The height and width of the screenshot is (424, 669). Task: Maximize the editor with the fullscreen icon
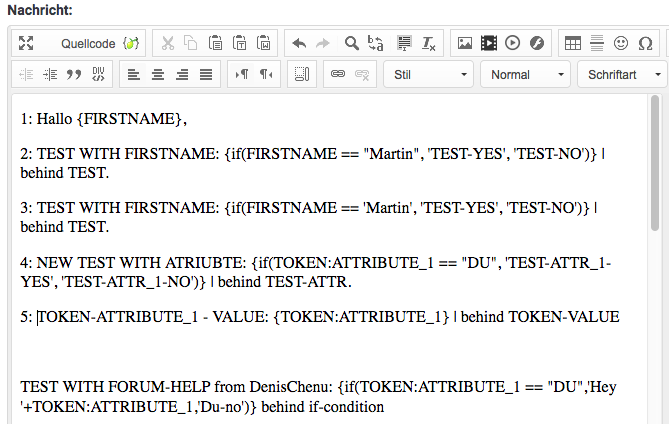[27, 43]
